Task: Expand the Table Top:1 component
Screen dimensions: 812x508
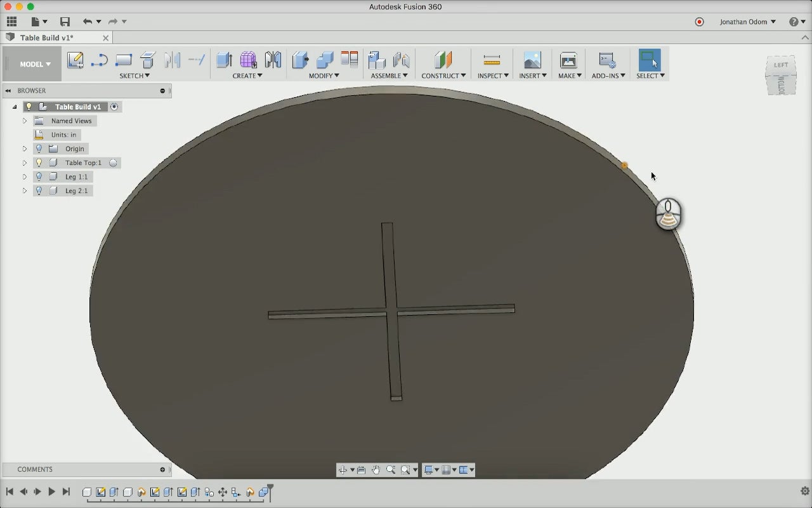Action: tap(25, 163)
